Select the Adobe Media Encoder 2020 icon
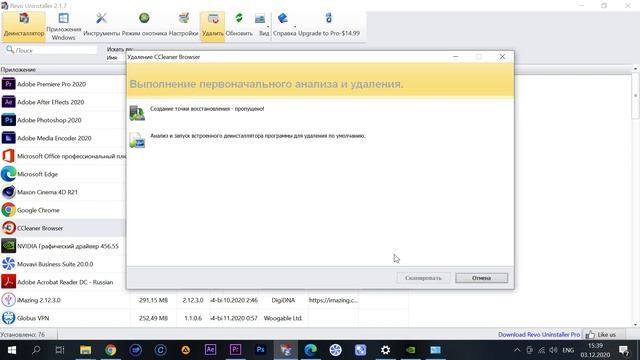Image resolution: width=640 pixels, height=360 pixels. 8,138
